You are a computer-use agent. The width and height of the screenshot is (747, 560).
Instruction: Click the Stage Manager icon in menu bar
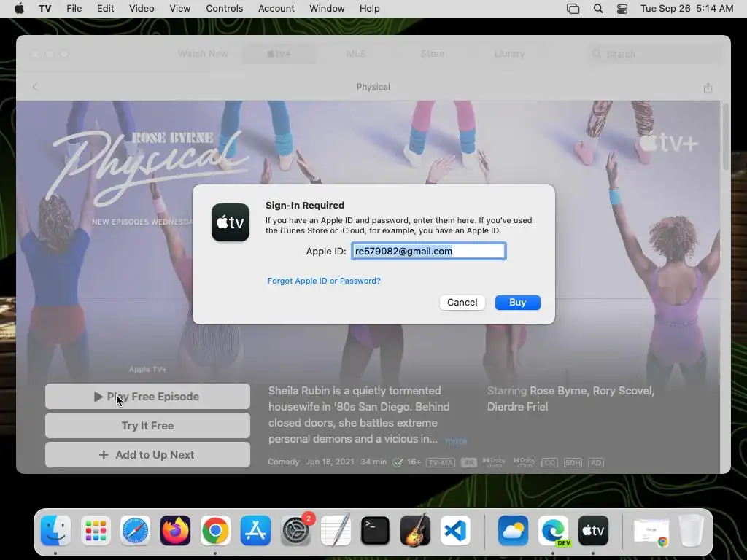click(573, 9)
